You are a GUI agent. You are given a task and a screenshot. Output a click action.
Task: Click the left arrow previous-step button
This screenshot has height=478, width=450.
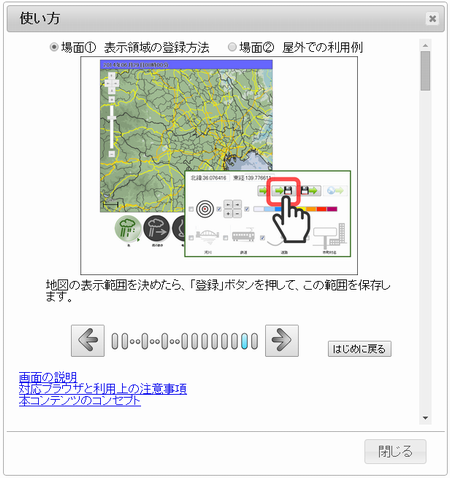[x=88, y=340]
